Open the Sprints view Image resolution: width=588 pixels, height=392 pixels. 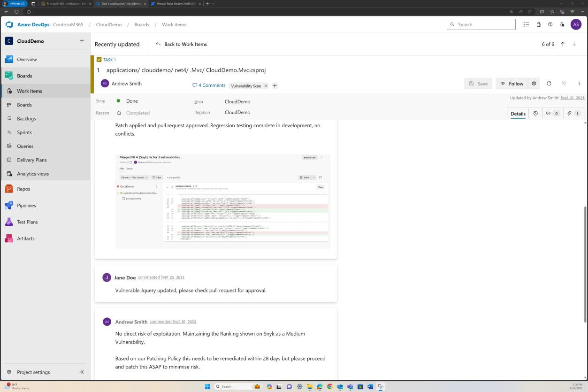pos(24,132)
